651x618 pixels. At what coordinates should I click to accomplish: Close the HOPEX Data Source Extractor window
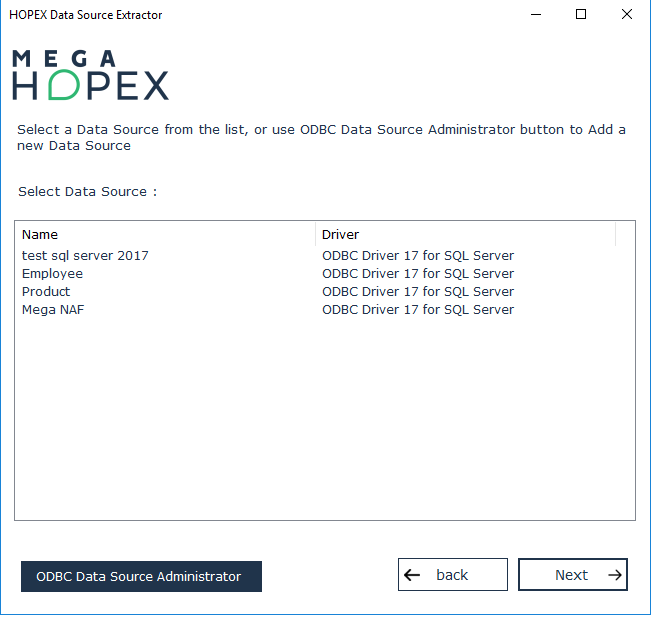click(627, 14)
